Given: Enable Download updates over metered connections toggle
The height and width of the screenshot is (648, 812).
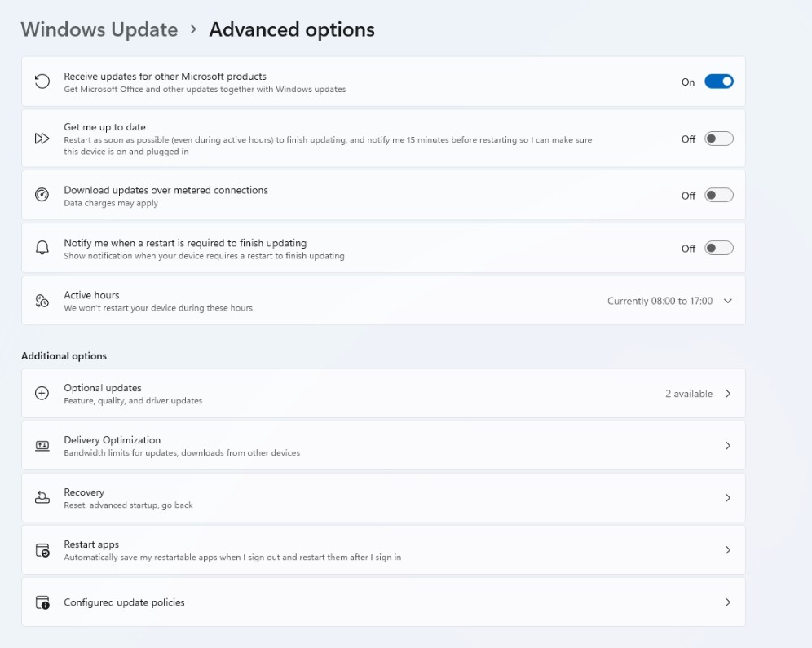Looking at the screenshot, I should click(x=718, y=196).
